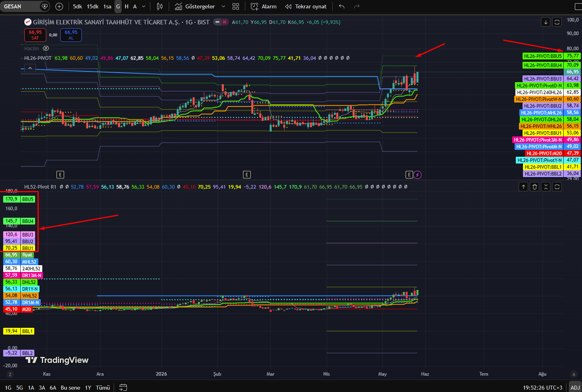
Task: Click the BBL1 yellow label in lower pane
Action: pyautogui.click(x=28, y=331)
